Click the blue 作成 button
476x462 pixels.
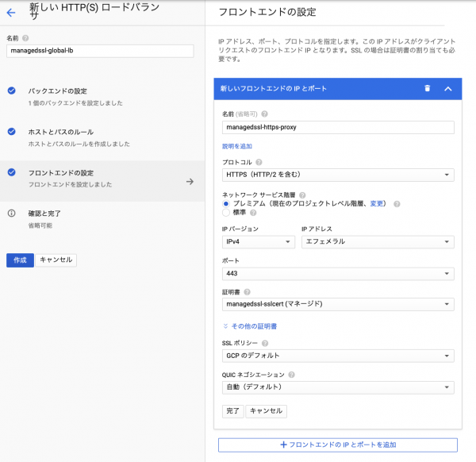coord(20,260)
